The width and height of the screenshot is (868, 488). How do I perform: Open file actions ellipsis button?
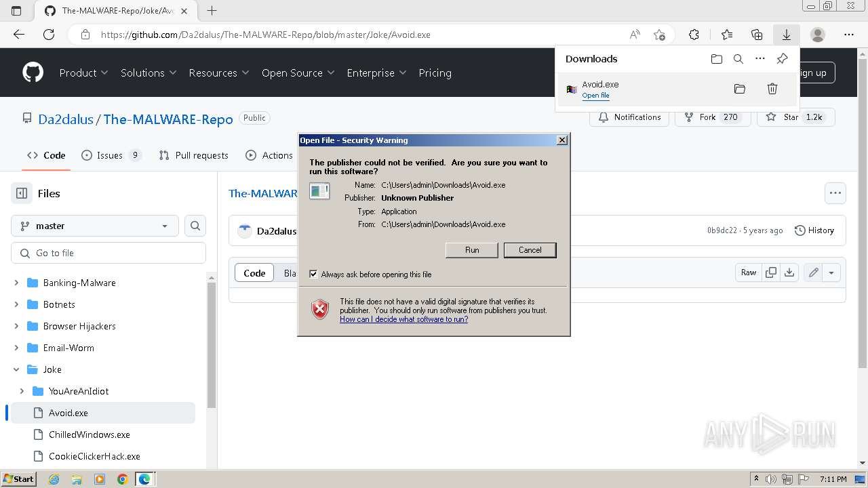[x=835, y=193]
